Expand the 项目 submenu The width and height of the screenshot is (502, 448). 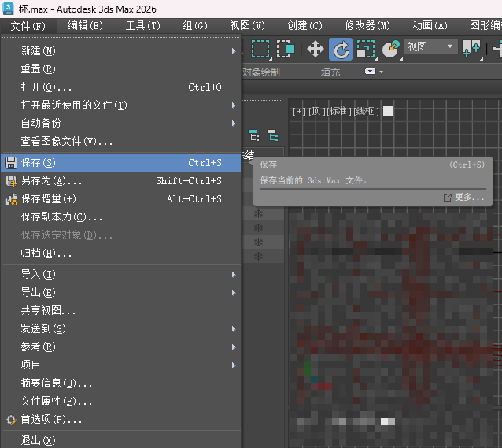point(121,365)
